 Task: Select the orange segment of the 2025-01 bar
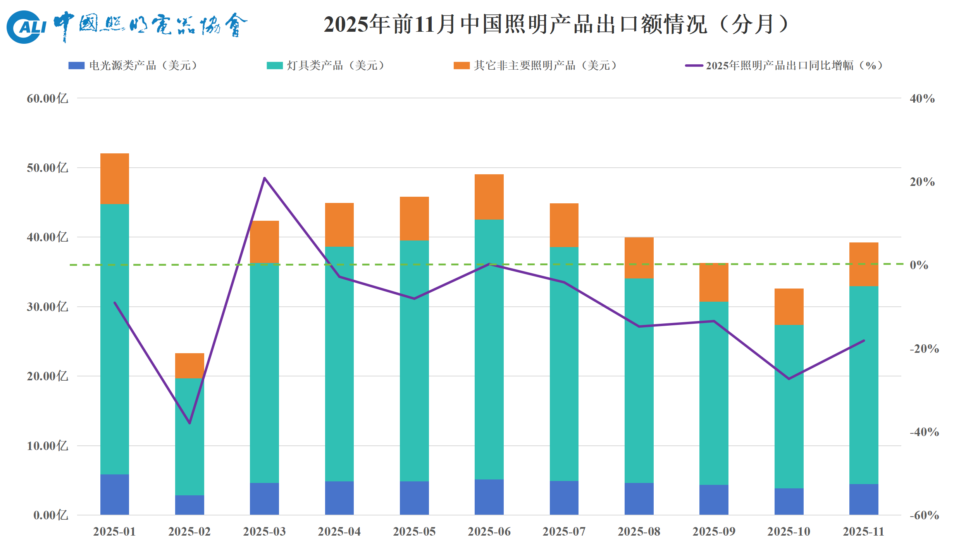(x=114, y=178)
